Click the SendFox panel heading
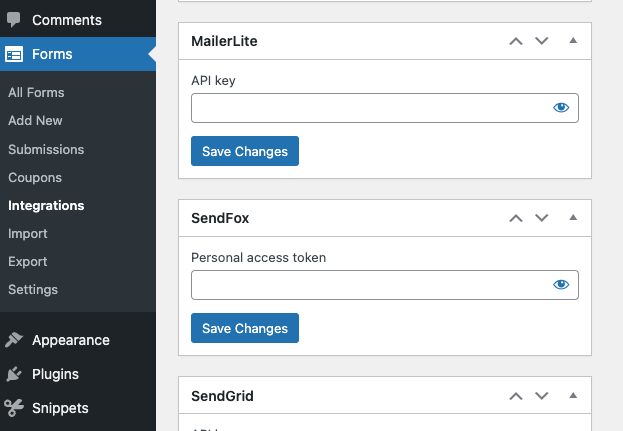This screenshot has height=431, width=623. tap(220, 218)
